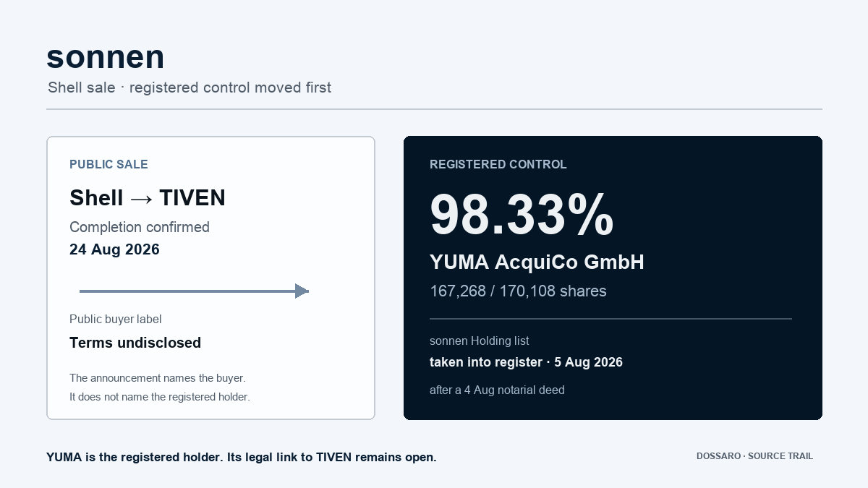
Task: Click the line about not naming registered holder
Action: [160, 397]
